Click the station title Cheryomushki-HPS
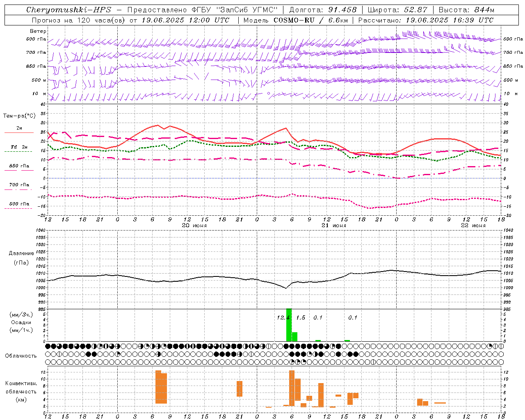This screenshot has width=525, height=420. pos(68,10)
